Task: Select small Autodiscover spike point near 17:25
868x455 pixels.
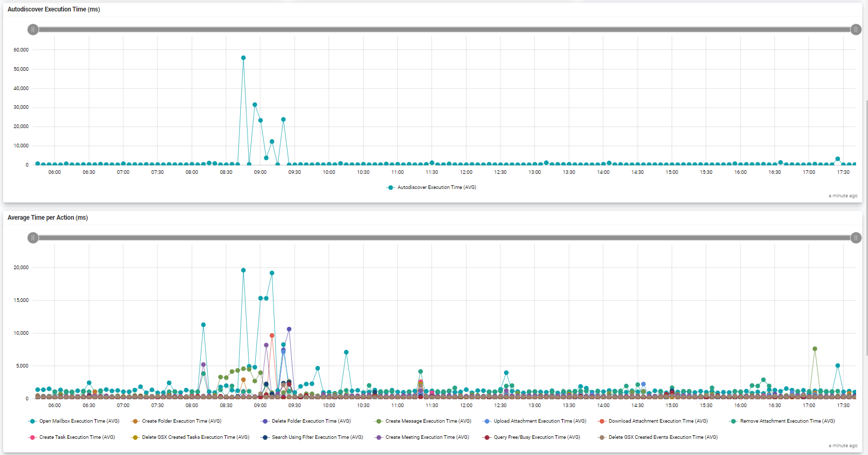Action: [838, 159]
